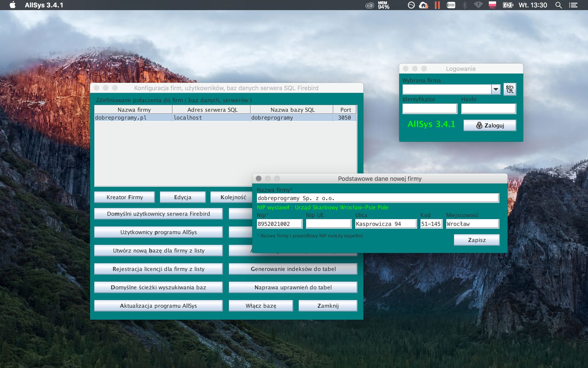
Task: Click the Ulica field with Kasprowicza 94
Action: tap(386, 224)
